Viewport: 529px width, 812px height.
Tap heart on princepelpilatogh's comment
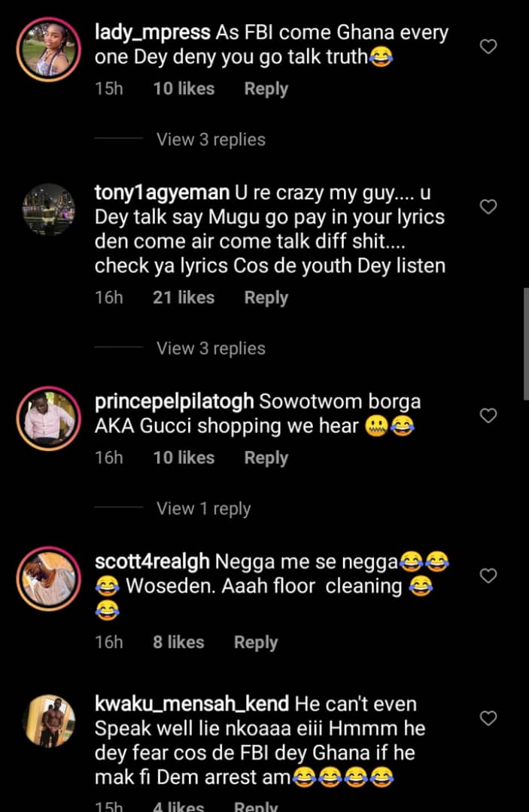[x=488, y=416]
